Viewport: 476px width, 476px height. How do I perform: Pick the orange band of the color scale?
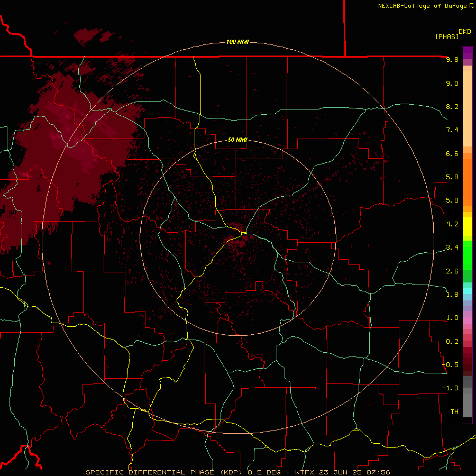467,183
